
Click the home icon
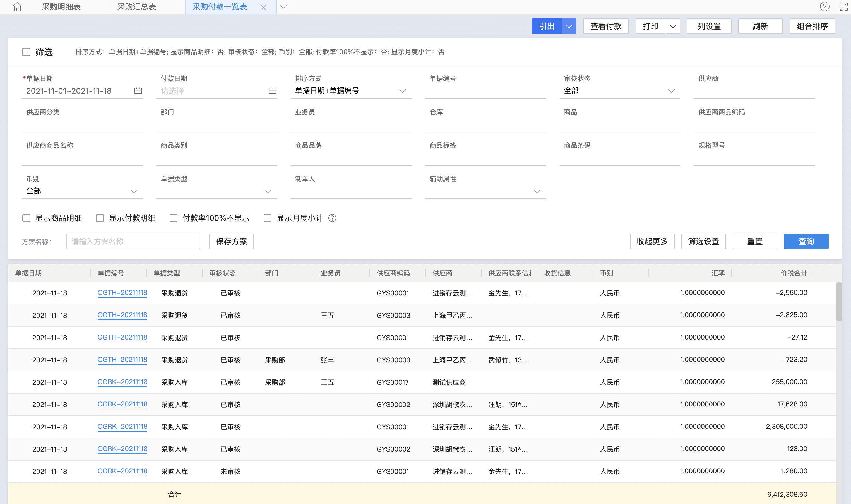click(x=17, y=7)
